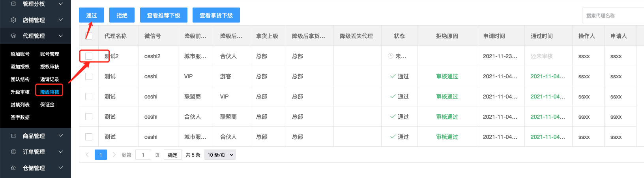Check the checkbox for the 测试2 row
The width and height of the screenshot is (644, 178).
click(x=89, y=56)
